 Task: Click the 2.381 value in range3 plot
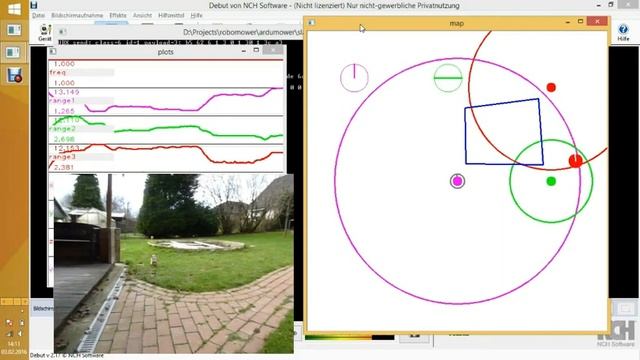tap(64, 167)
